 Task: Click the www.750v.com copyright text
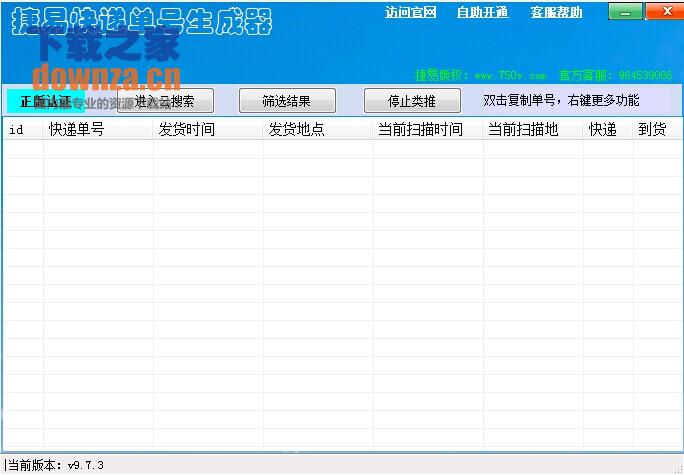coord(510,75)
